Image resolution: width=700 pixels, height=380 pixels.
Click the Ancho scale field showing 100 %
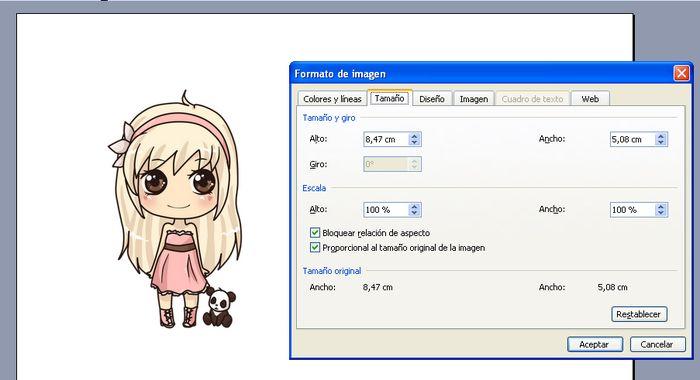pyautogui.click(x=632, y=210)
